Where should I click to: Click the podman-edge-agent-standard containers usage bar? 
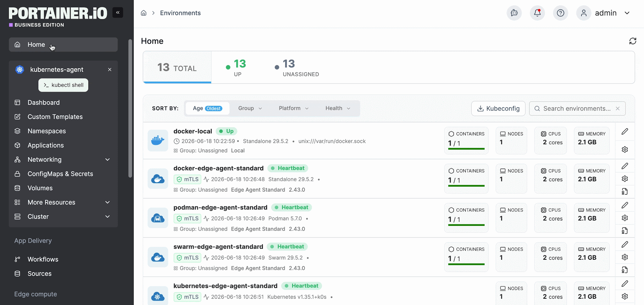[466, 225]
